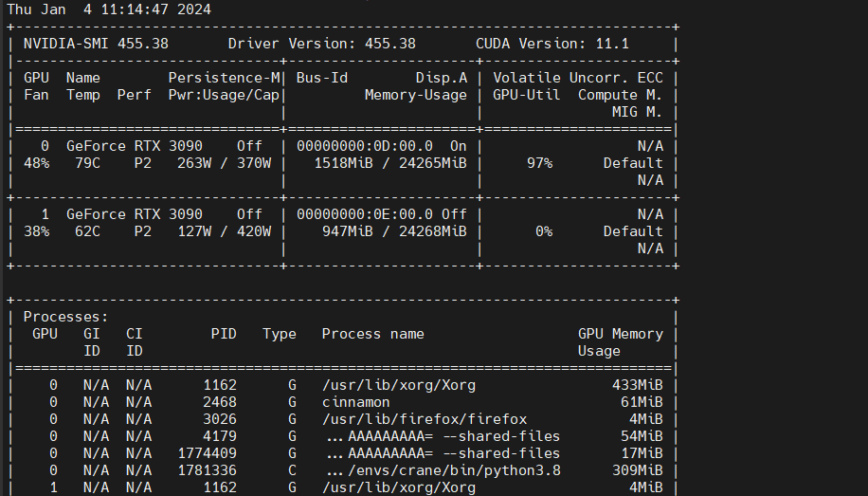Click the Compute M. header
The image size is (868, 496).
[x=621, y=96]
